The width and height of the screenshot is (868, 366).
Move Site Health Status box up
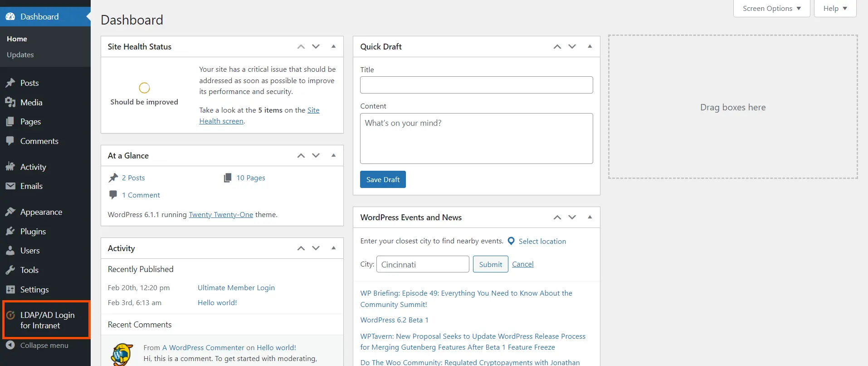[x=301, y=47]
